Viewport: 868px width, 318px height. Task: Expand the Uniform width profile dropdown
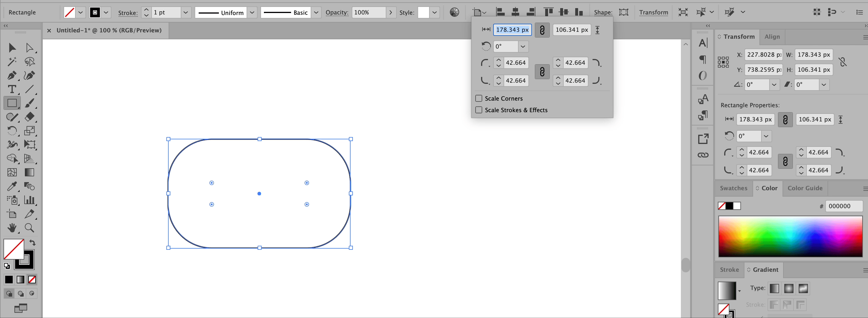coord(252,12)
